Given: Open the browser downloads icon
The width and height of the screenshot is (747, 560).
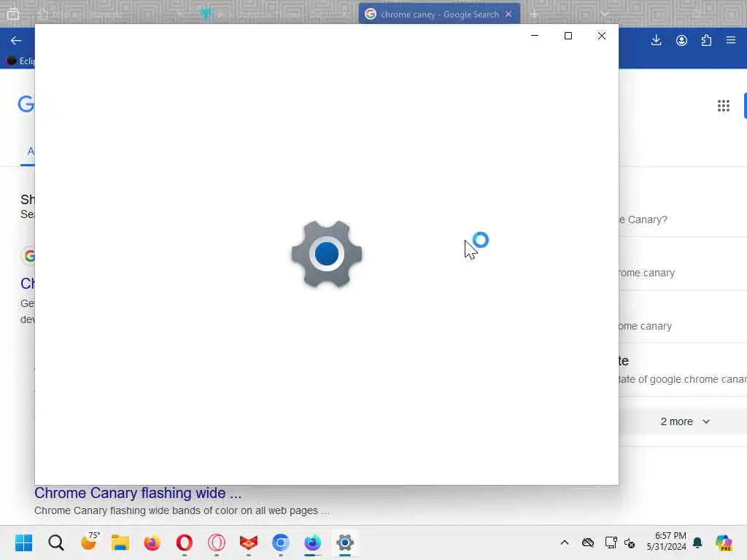Looking at the screenshot, I should coord(656,41).
